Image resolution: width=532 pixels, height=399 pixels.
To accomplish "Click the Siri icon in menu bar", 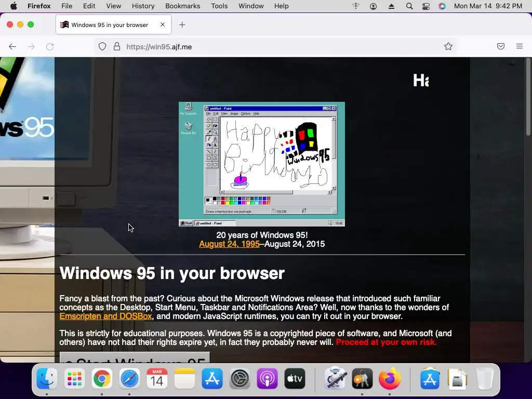I will 442,6.
